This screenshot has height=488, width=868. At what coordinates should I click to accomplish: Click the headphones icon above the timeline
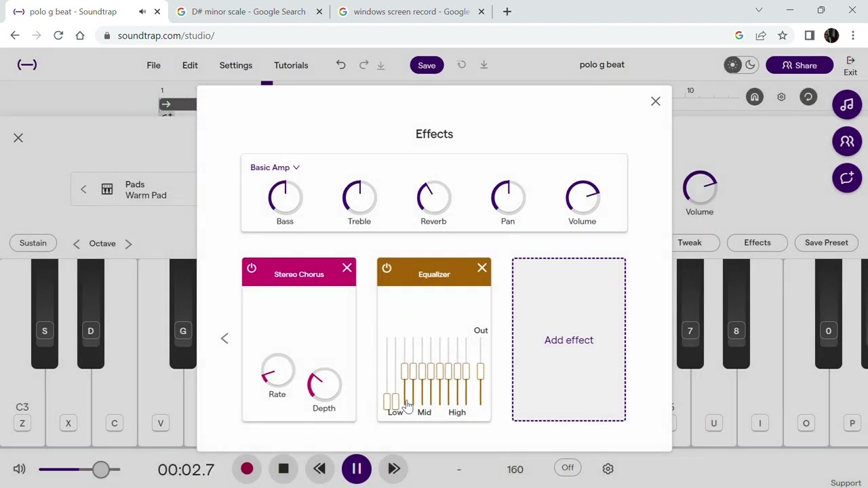pos(754,97)
